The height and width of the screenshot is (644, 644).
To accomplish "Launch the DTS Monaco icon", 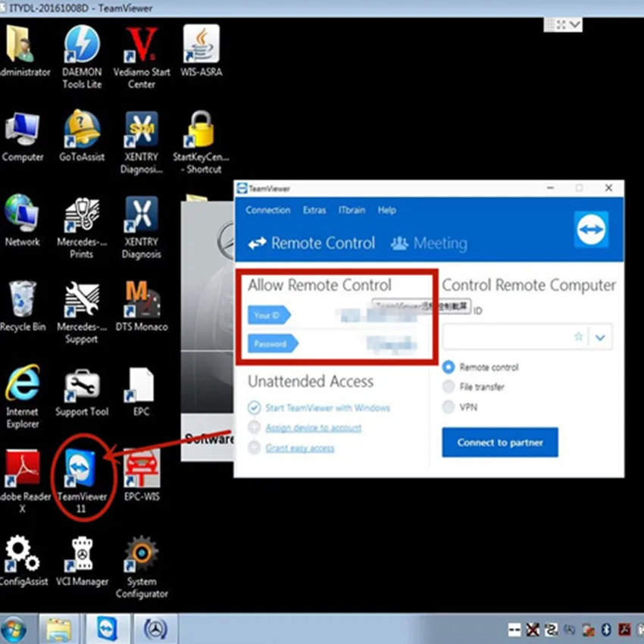I will [x=141, y=299].
